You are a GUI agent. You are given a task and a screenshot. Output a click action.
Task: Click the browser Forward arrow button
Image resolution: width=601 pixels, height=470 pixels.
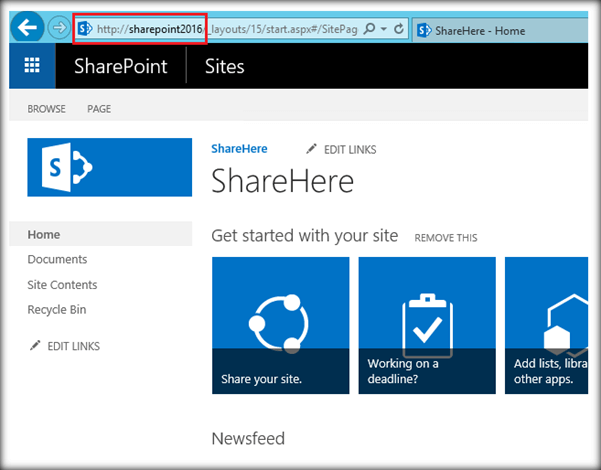(x=59, y=28)
